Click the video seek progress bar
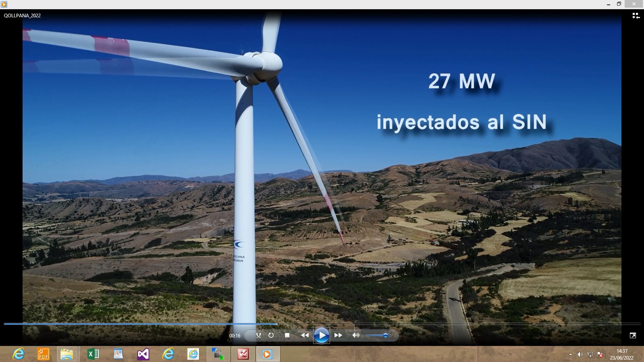 pyautogui.click(x=322, y=324)
